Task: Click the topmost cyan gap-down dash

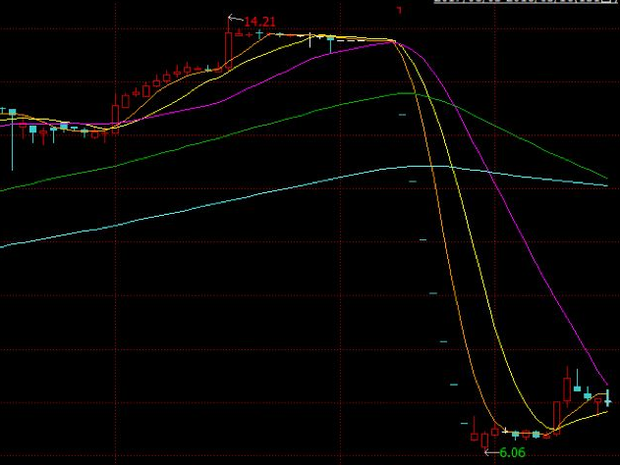Action: click(402, 116)
